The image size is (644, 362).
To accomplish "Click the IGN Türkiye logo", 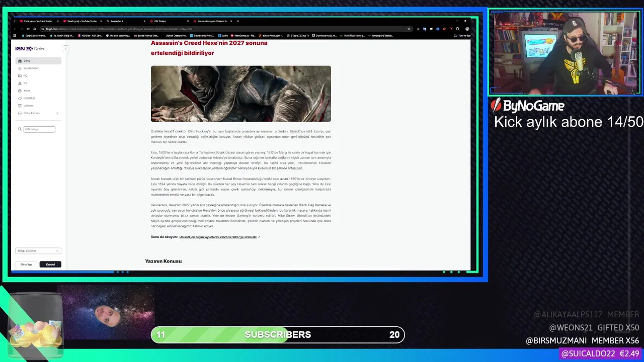I will [30, 48].
